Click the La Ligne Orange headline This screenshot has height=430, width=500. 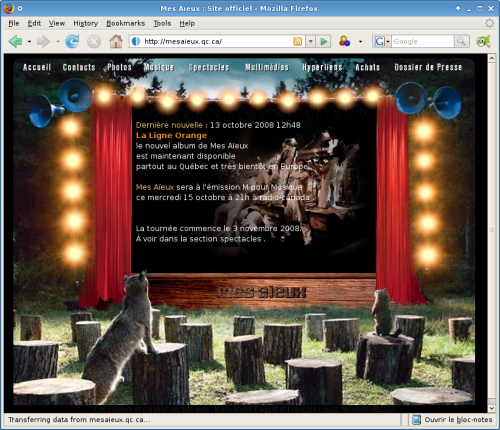click(x=171, y=135)
